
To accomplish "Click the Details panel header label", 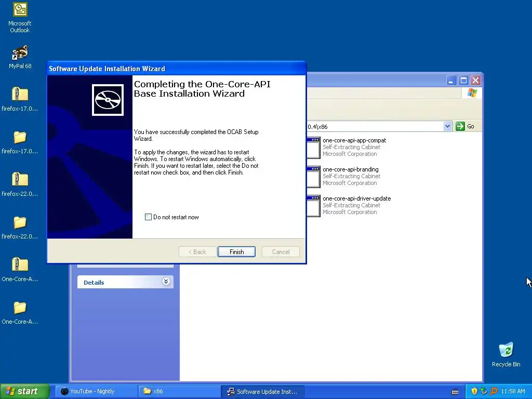I will pos(94,282).
